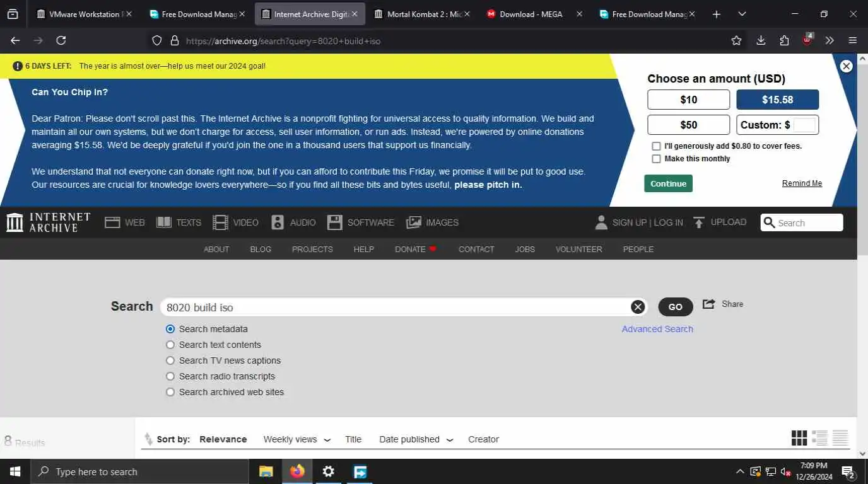
Task: Click into the Custom donation amount field
Action: click(x=805, y=125)
